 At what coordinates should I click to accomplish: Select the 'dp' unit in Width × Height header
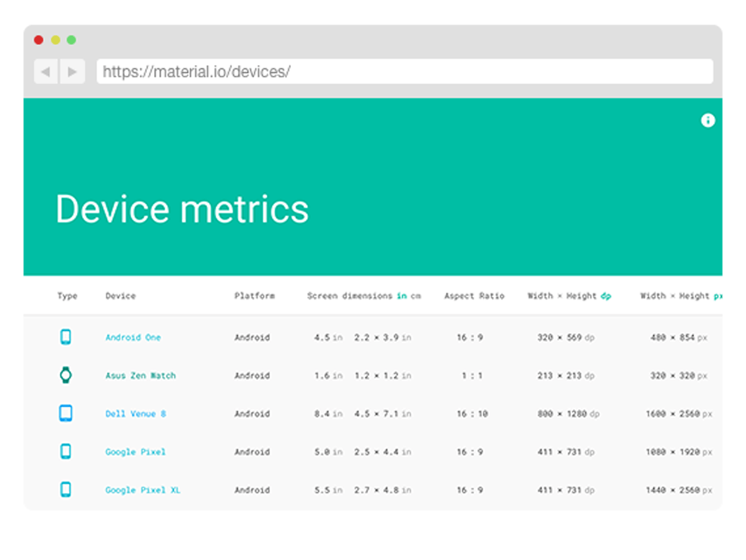pos(606,296)
